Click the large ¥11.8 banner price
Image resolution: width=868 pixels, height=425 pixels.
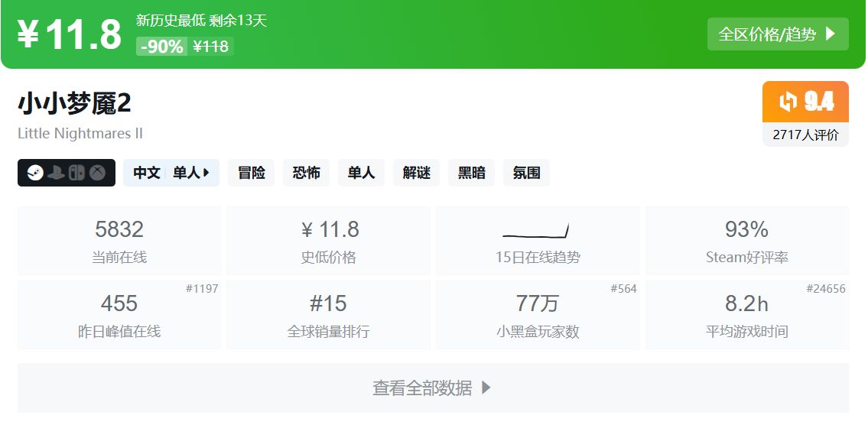[x=69, y=34]
